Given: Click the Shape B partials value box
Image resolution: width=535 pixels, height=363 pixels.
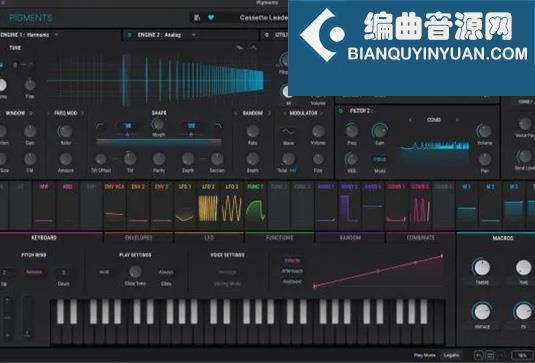Looking at the screenshot, I should 191,126.
